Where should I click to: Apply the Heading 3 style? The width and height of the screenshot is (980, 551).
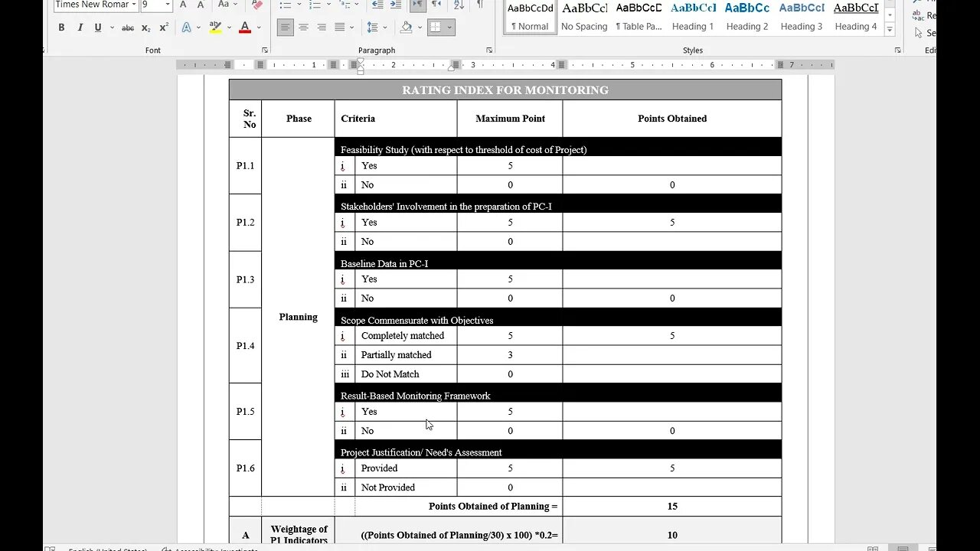click(x=802, y=17)
